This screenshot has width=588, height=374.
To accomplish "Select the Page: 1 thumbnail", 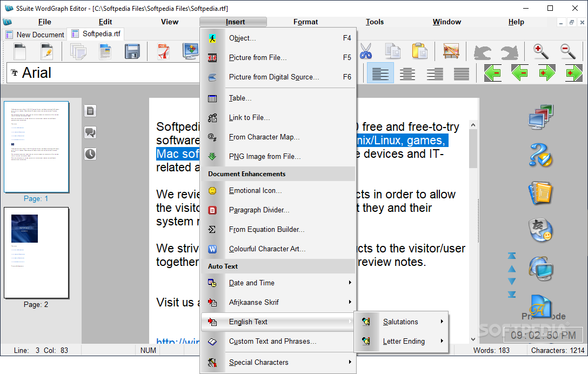I will [x=36, y=147].
